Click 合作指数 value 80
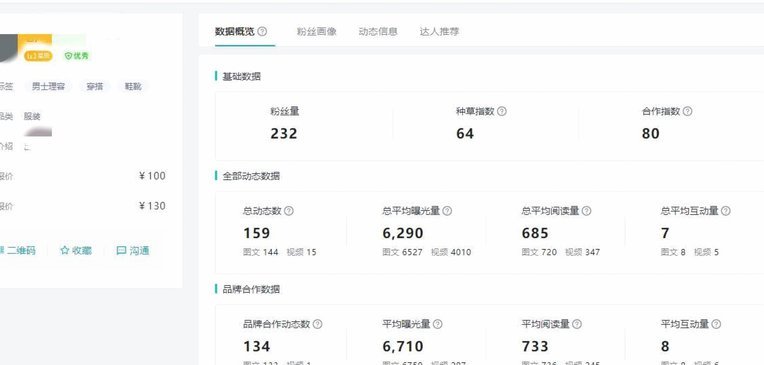 pos(650,134)
